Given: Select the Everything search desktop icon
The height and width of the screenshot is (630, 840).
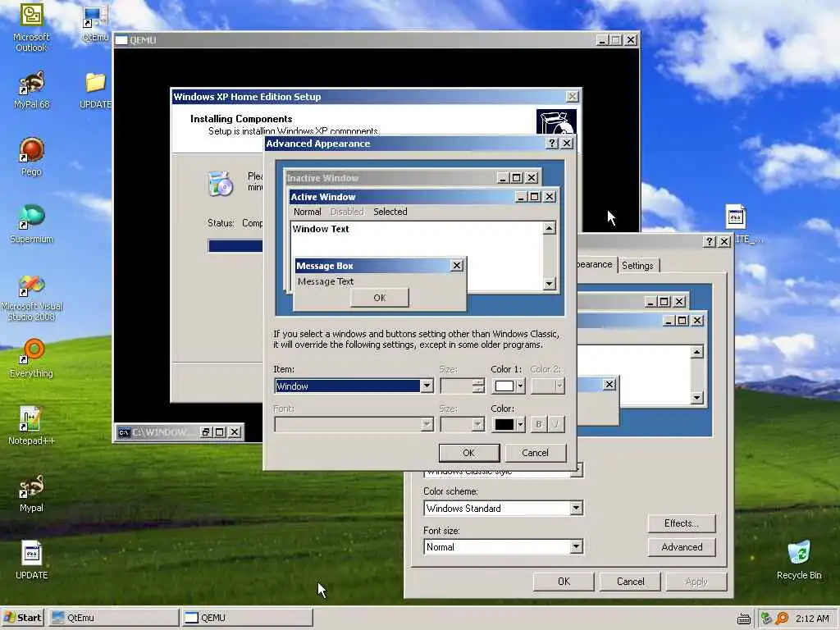Looking at the screenshot, I should [32, 358].
